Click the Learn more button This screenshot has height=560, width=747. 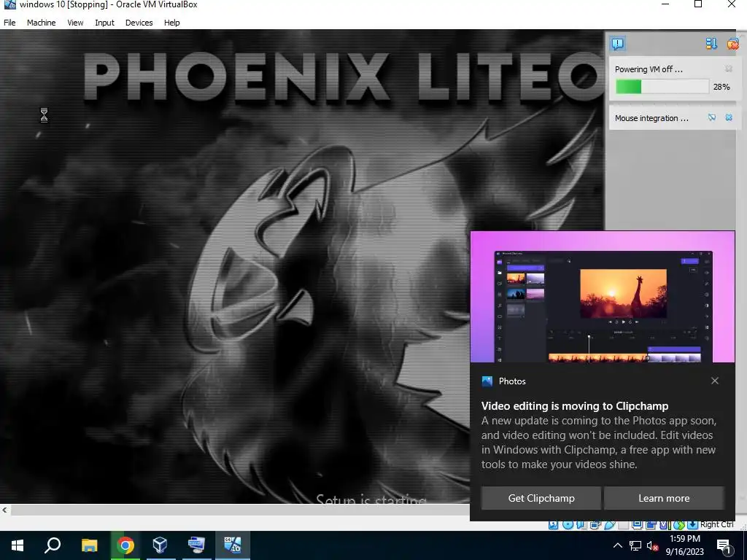[664, 498]
